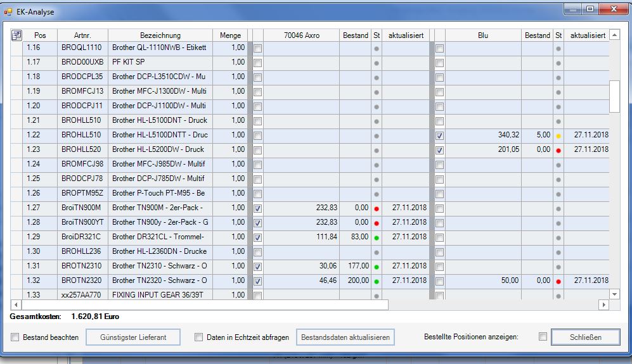Click green Axro status dot in row 1.31
The height and width of the screenshot is (364, 632).
pos(377,267)
